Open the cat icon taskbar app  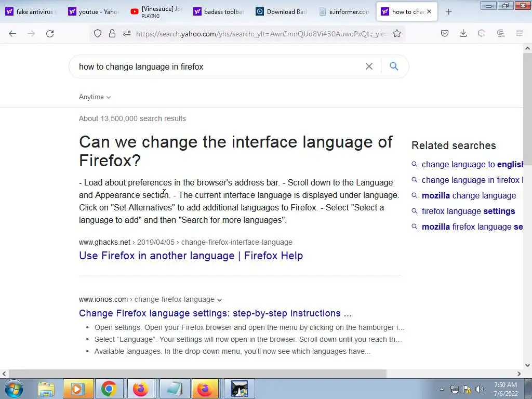point(240,389)
